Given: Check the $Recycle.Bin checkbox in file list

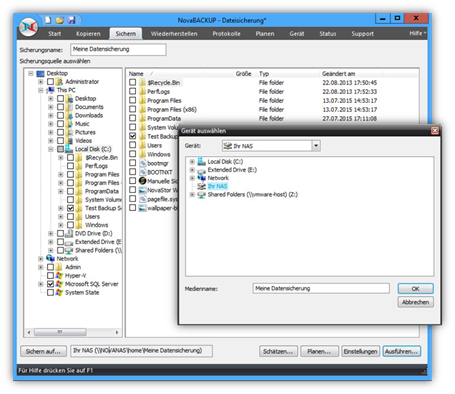Looking at the screenshot, I should click(x=133, y=82).
